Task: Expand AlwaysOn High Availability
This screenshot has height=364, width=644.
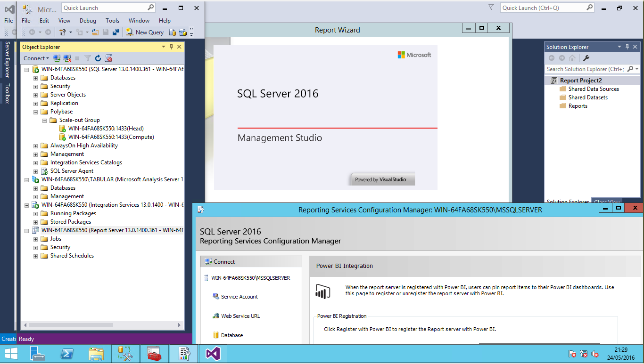Action: pos(35,146)
